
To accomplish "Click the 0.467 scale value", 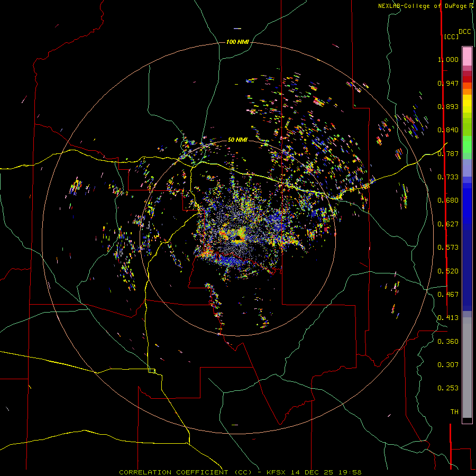I will point(448,295).
